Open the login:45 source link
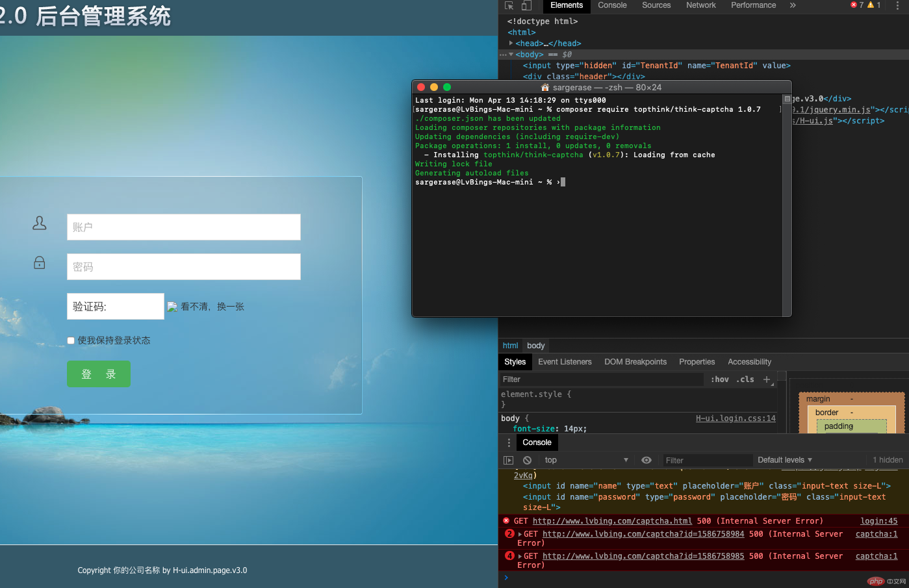 point(879,521)
